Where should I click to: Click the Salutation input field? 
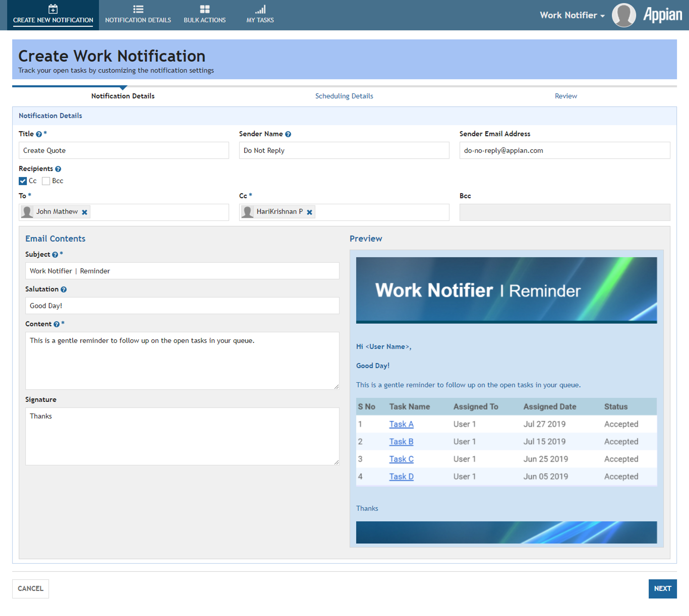pyautogui.click(x=182, y=306)
